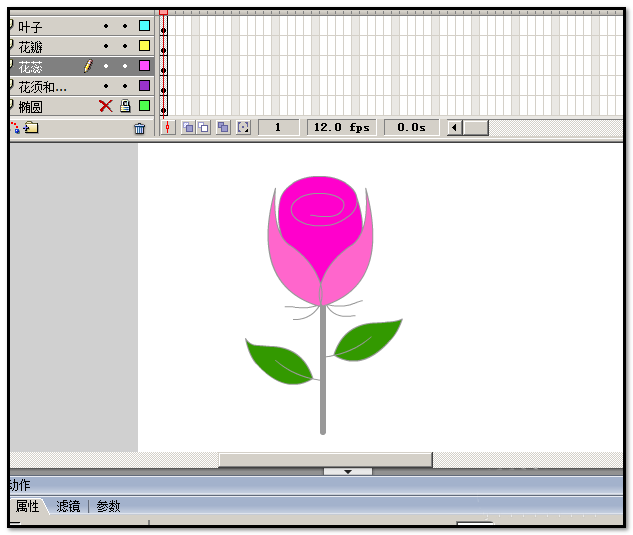
Task: Click the playhead marker at frame 1
Action: 163,13
